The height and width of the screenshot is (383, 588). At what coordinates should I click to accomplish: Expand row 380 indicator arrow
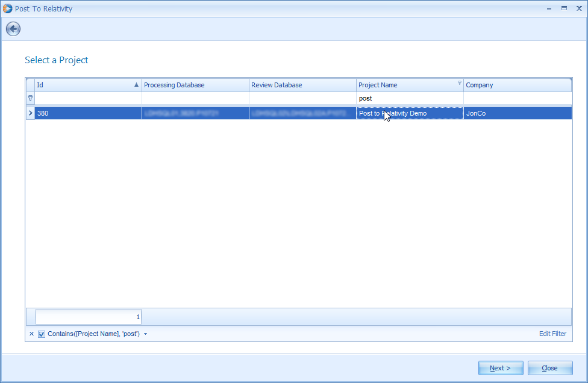[x=30, y=113]
